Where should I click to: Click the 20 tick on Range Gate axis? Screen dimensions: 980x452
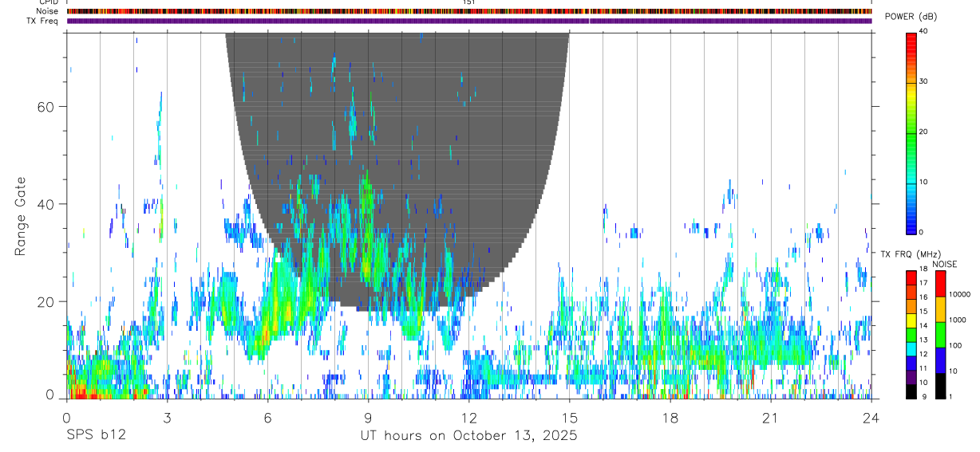click(x=47, y=301)
